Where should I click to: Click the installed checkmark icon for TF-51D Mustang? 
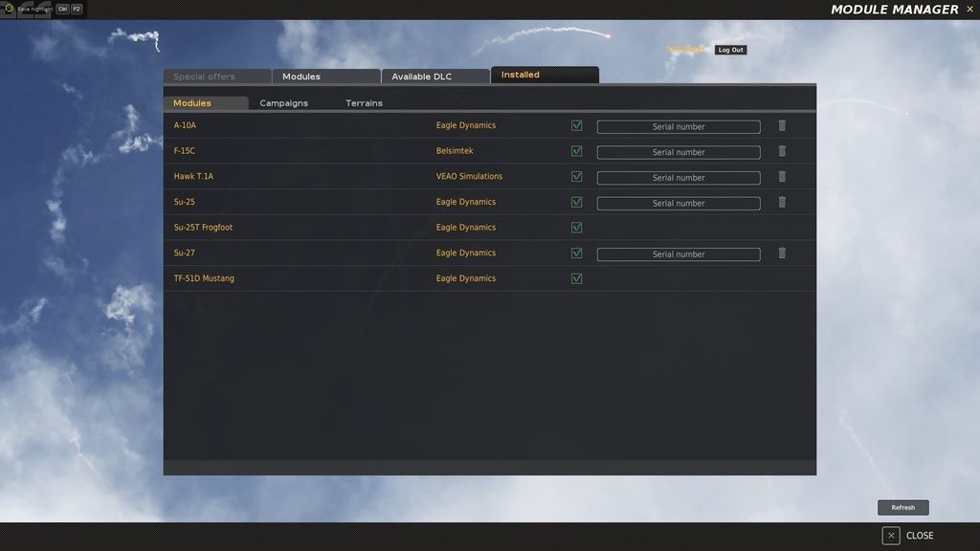(576, 278)
